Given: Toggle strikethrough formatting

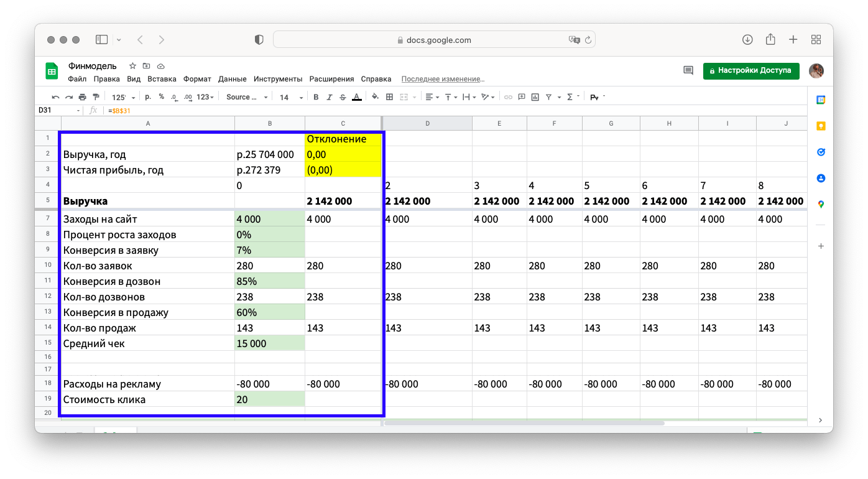Looking at the screenshot, I should 343,97.
